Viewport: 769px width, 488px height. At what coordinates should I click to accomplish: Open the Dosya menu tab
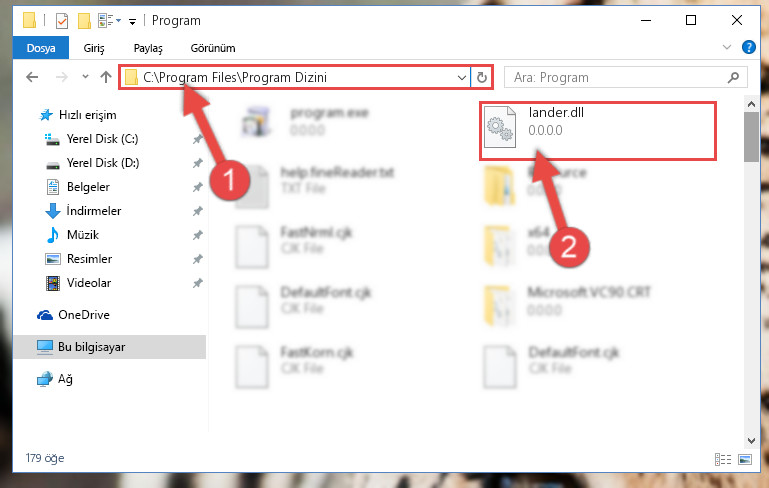click(x=41, y=48)
